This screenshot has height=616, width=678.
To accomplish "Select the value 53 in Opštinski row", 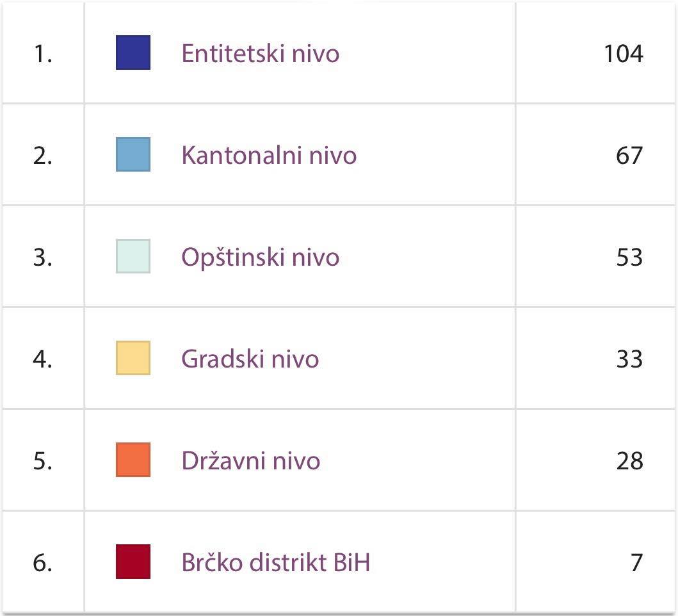I will tap(629, 257).
